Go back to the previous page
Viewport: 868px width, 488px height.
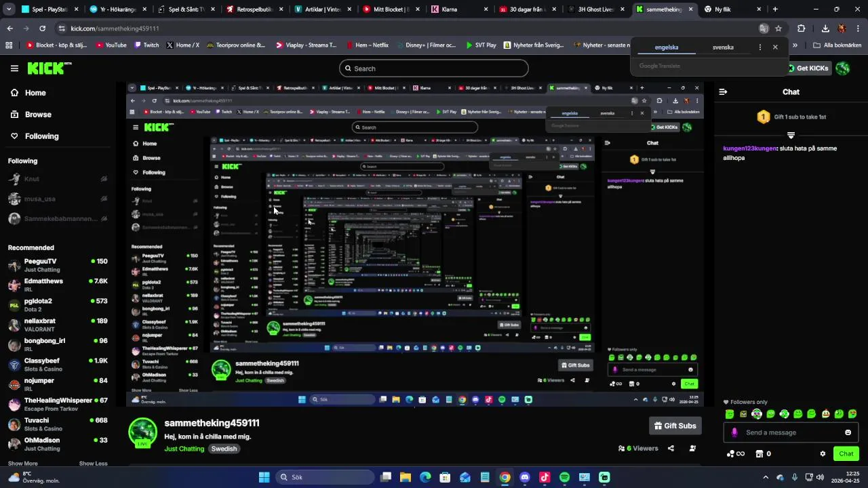pyautogui.click(x=9, y=28)
